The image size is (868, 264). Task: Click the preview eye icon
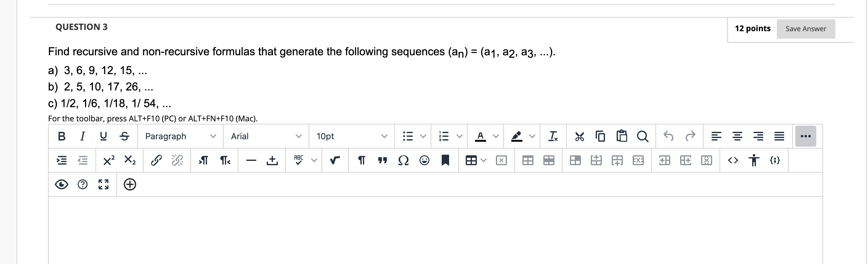point(61,185)
